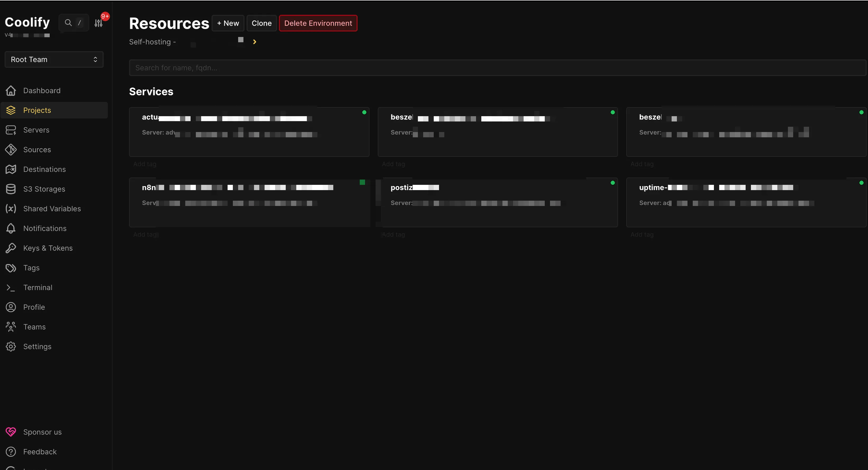Open Teams settings

coord(34,326)
